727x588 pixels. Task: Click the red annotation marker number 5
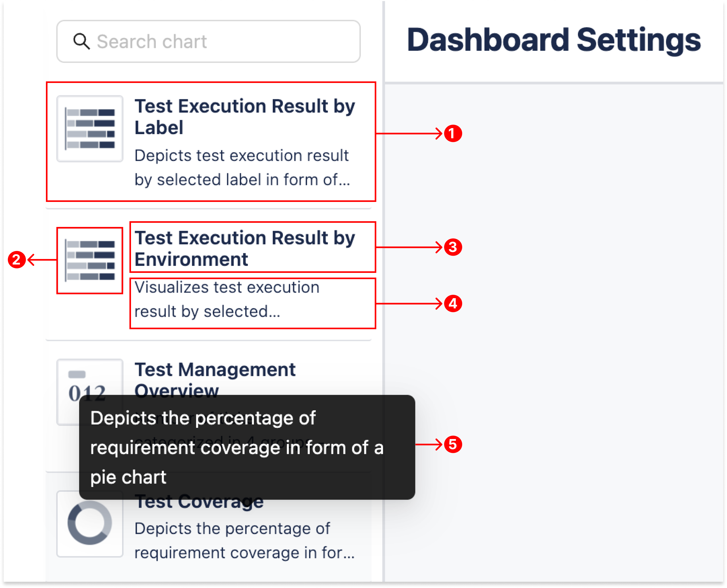[453, 444]
